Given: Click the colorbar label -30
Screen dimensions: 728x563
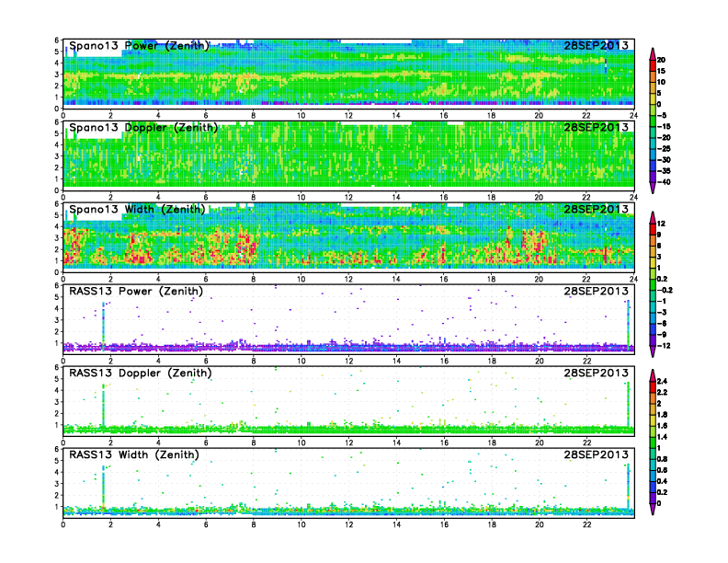Looking at the screenshot, I should pyautogui.click(x=664, y=160).
